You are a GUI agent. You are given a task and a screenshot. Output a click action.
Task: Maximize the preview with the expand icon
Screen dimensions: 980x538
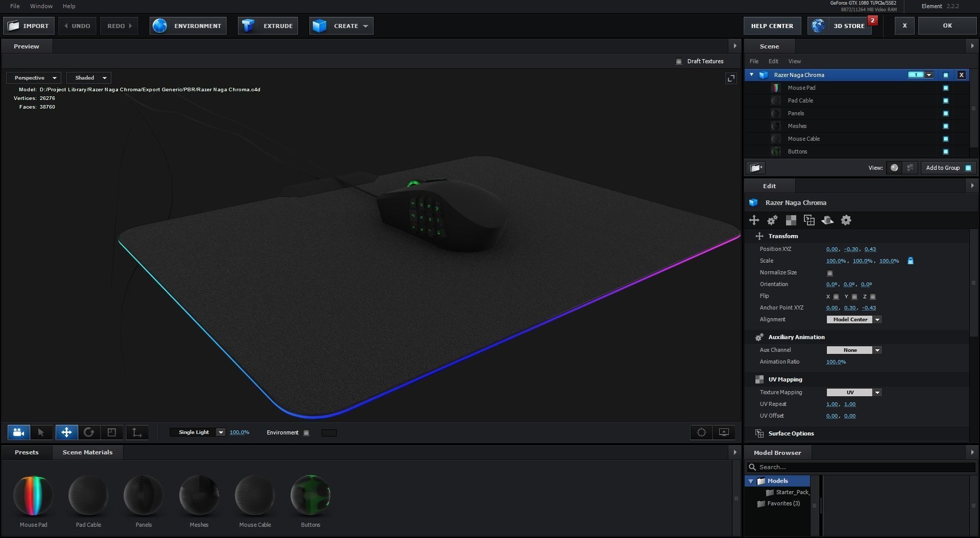click(x=731, y=78)
